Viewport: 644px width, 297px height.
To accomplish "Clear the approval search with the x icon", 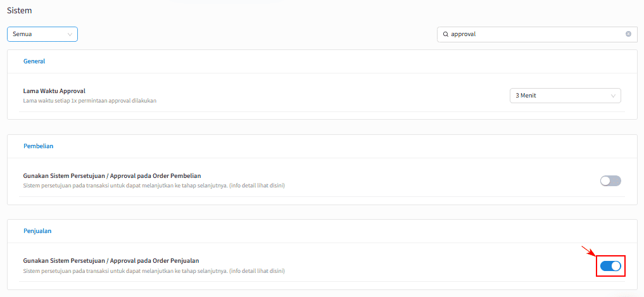I will tap(628, 34).
